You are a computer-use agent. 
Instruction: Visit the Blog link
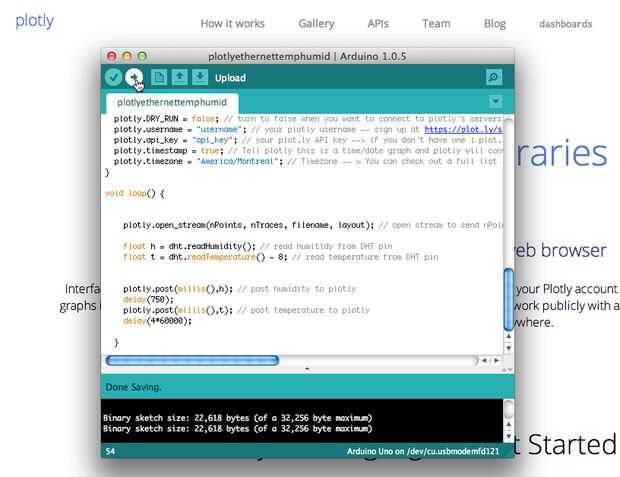click(495, 24)
